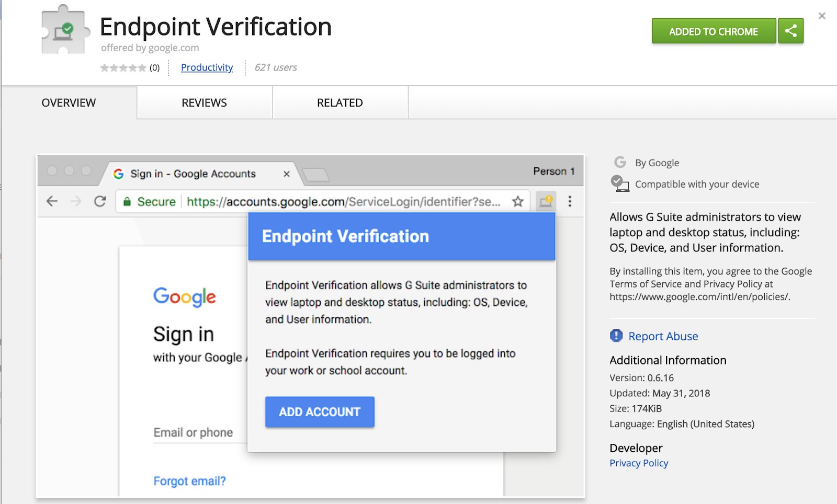Image resolution: width=837 pixels, height=504 pixels.
Task: Click the Compatible with your device icon
Action: [620, 184]
